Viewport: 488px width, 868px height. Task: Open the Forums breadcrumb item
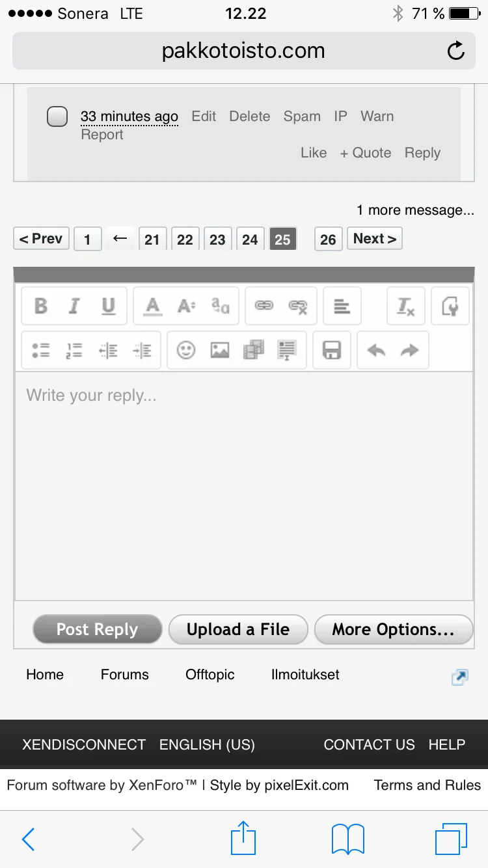click(x=124, y=675)
